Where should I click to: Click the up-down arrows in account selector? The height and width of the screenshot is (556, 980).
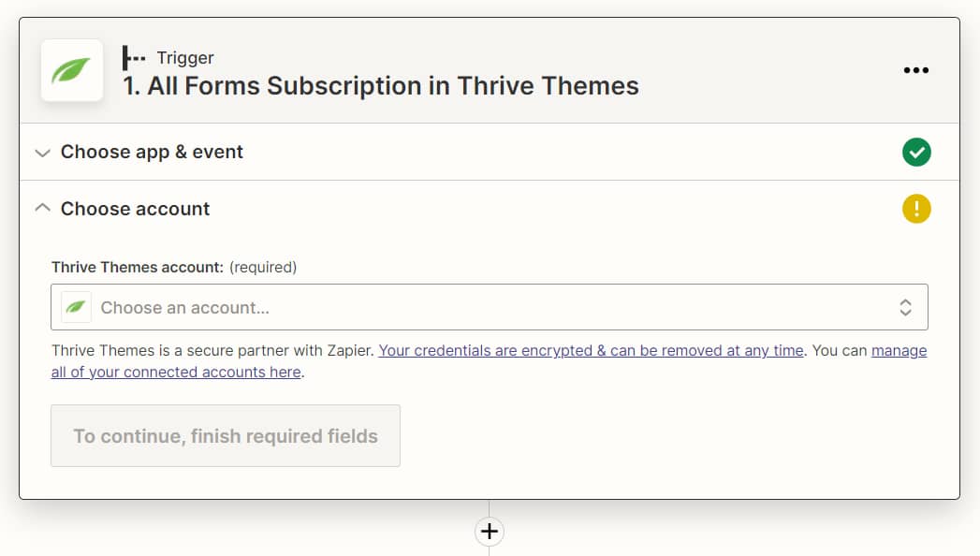coord(905,307)
